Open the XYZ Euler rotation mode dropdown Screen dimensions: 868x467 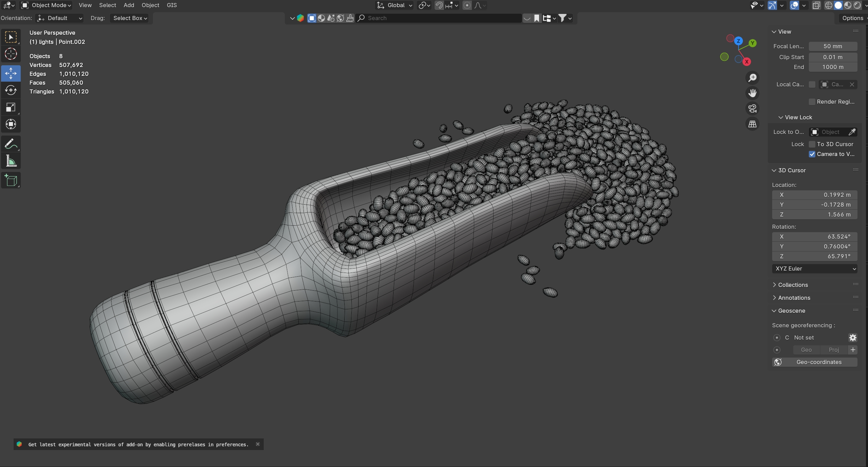pyautogui.click(x=814, y=269)
